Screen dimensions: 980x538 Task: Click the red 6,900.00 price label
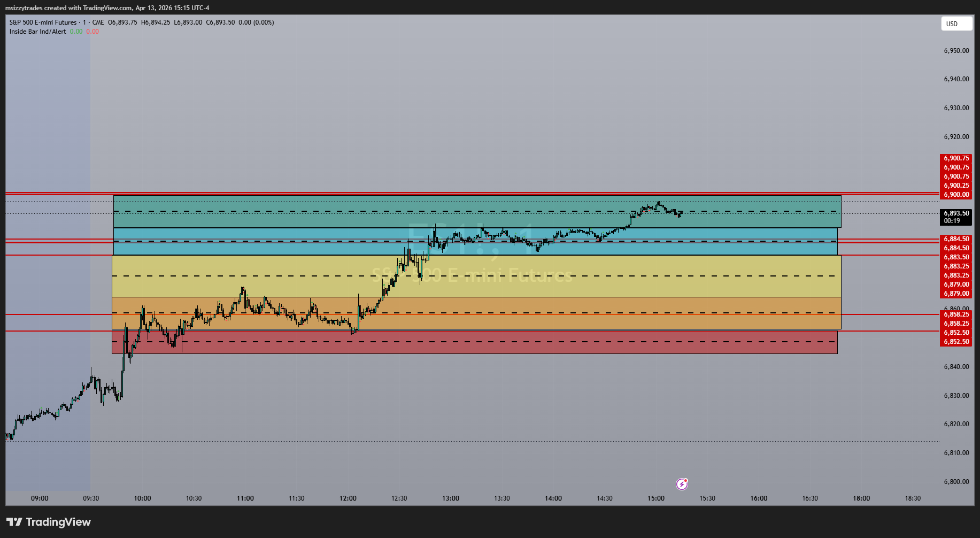tap(956, 195)
